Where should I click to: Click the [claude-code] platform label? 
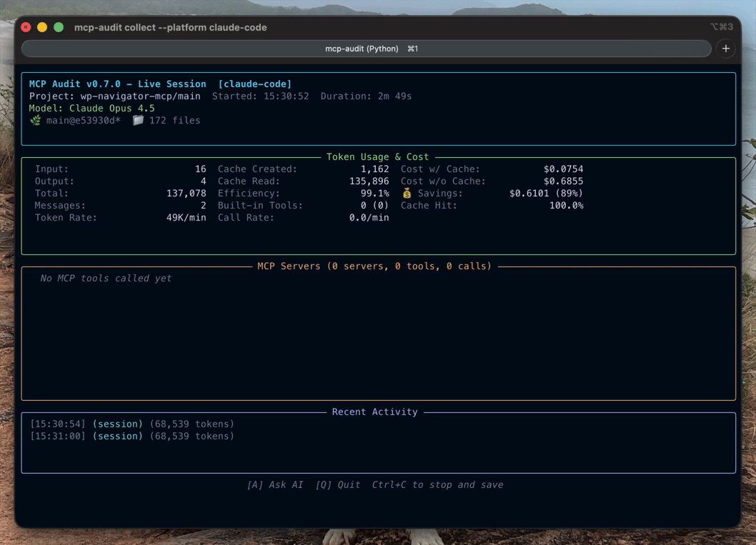255,84
